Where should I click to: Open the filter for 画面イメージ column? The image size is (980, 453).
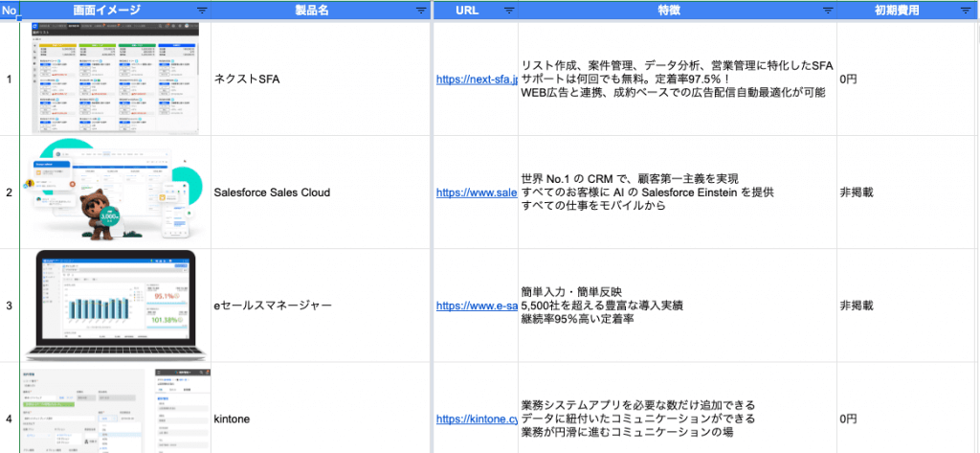point(202,10)
